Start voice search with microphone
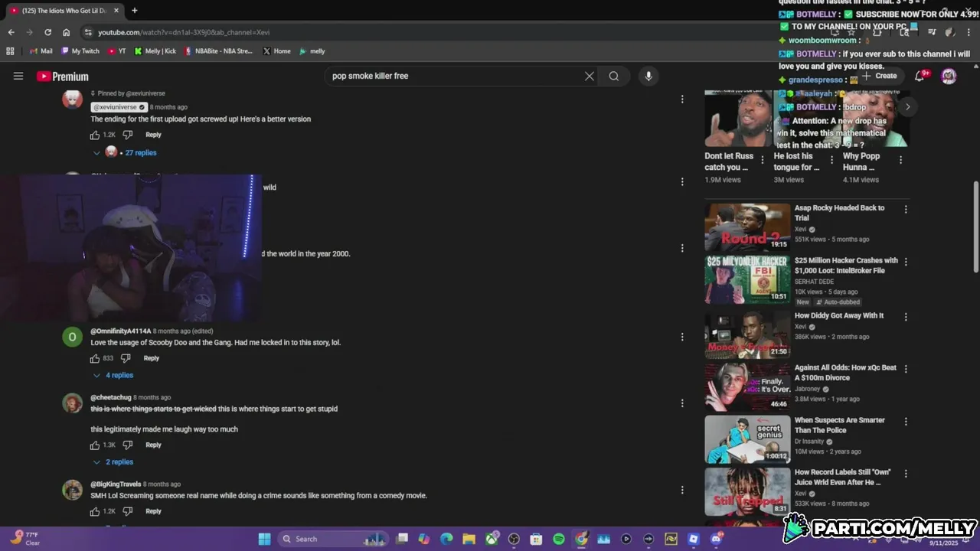Screen dimensions: 980x551 (x=648, y=76)
